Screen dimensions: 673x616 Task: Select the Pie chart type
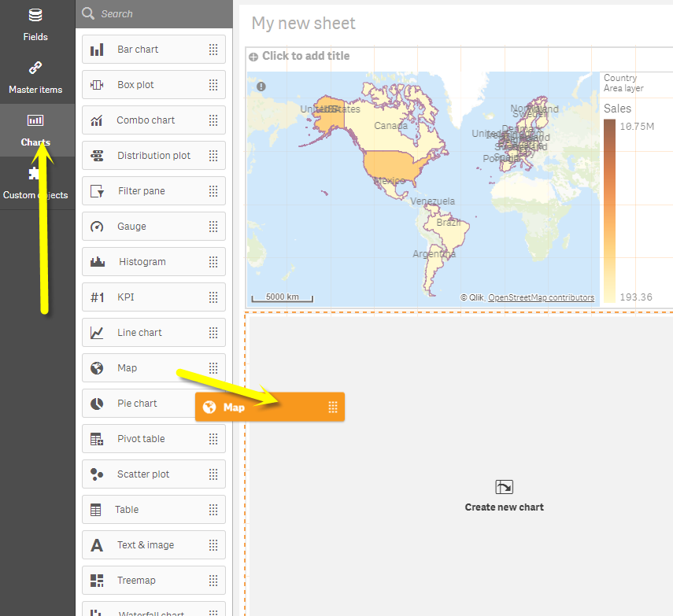point(133,403)
